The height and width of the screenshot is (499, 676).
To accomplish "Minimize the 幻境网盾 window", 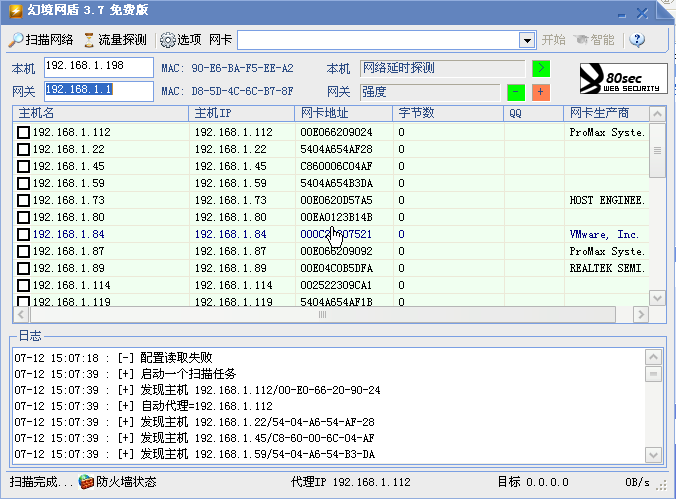I will [621, 14].
